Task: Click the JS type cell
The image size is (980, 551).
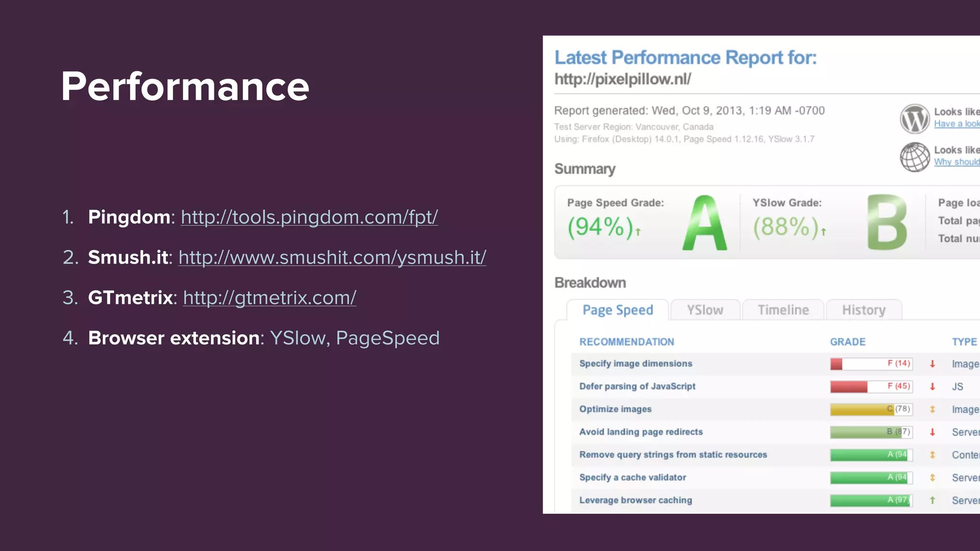Action: point(957,386)
